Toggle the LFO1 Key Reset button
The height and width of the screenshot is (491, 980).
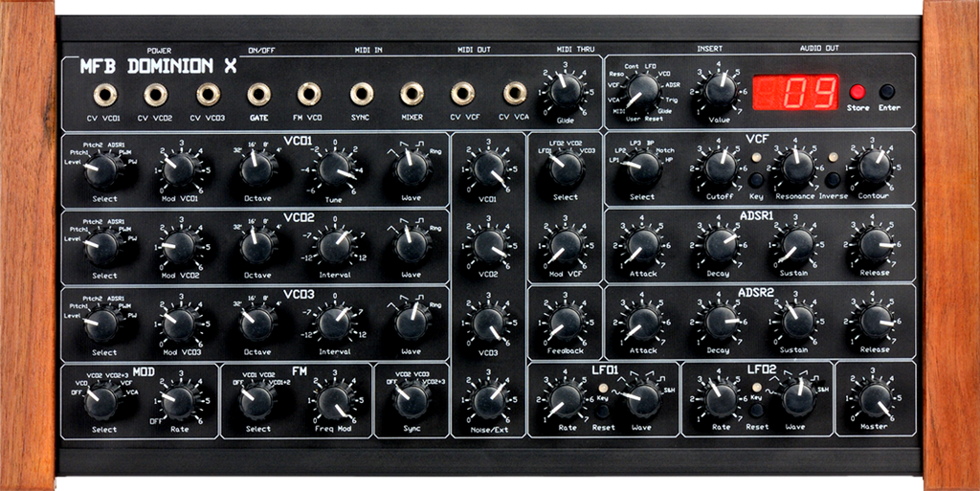point(603,411)
